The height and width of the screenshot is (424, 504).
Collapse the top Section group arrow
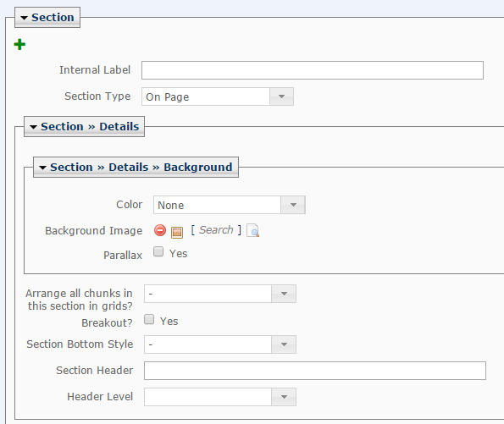(24, 18)
